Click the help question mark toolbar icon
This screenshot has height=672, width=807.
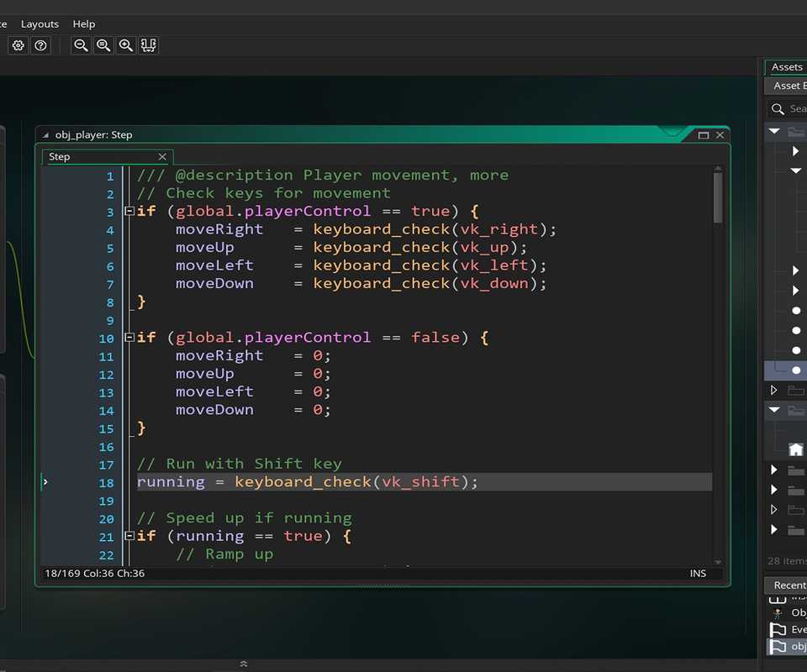coord(40,45)
